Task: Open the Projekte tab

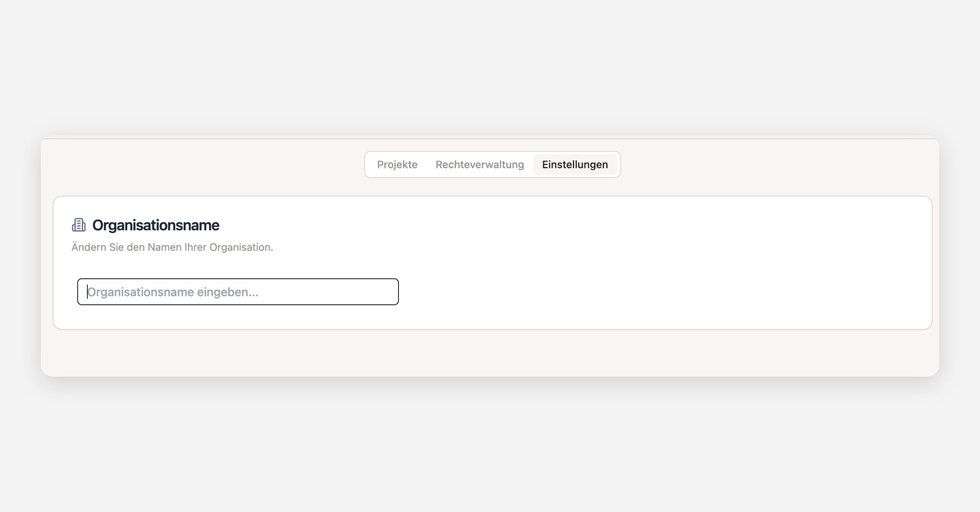Action: (x=397, y=165)
